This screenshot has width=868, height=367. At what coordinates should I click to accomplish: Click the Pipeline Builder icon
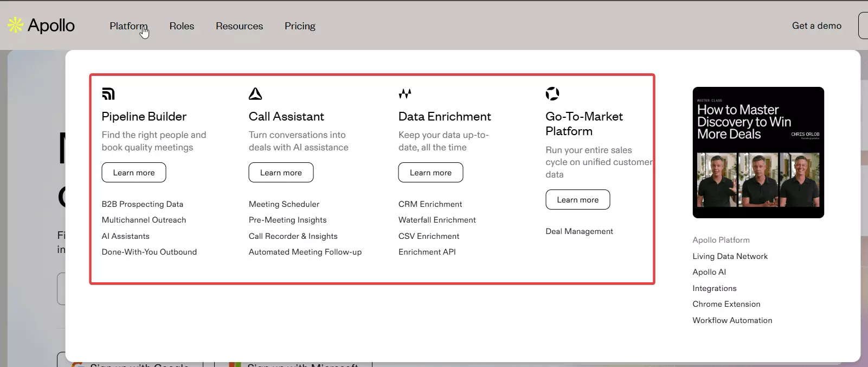tap(108, 94)
